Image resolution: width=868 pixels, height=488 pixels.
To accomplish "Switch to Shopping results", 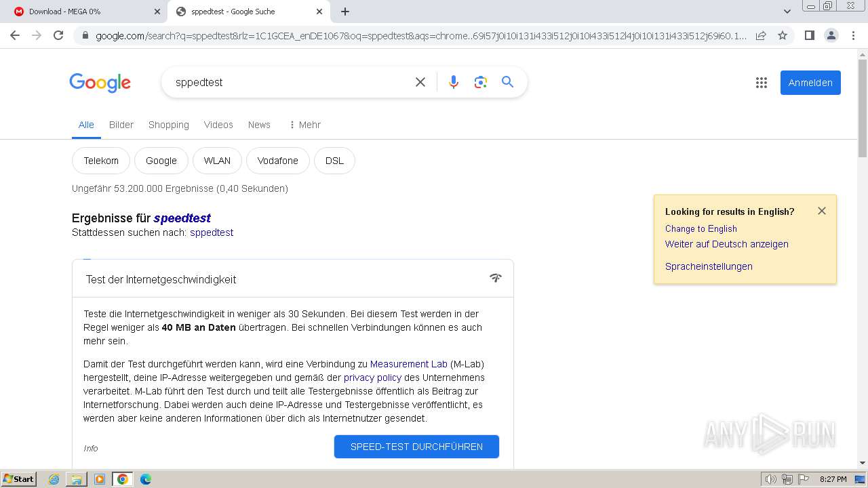I will click(169, 125).
